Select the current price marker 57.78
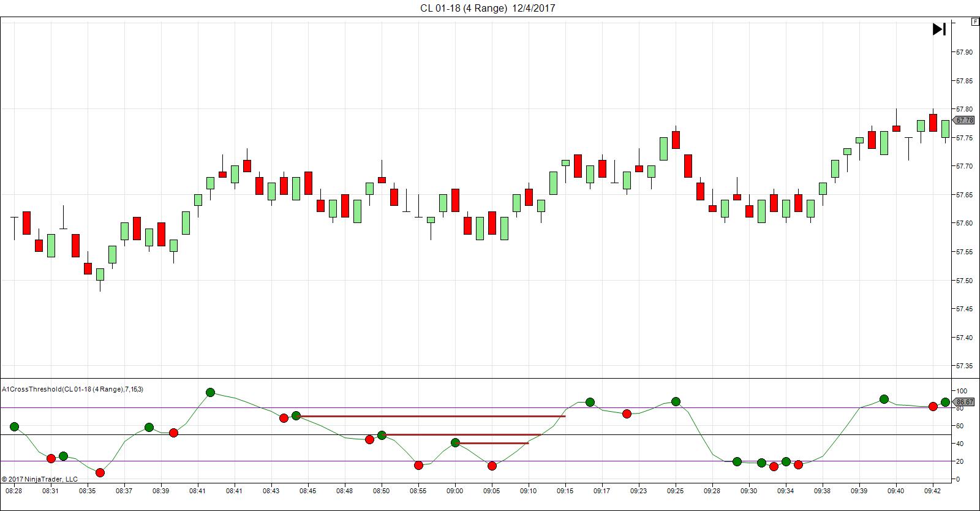This screenshot has width=980, height=511. click(965, 120)
